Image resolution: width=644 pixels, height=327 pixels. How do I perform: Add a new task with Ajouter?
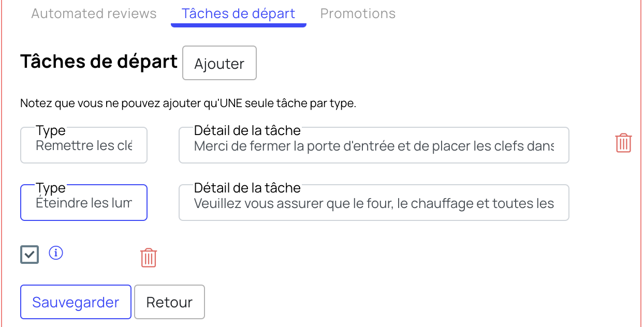pyautogui.click(x=219, y=63)
